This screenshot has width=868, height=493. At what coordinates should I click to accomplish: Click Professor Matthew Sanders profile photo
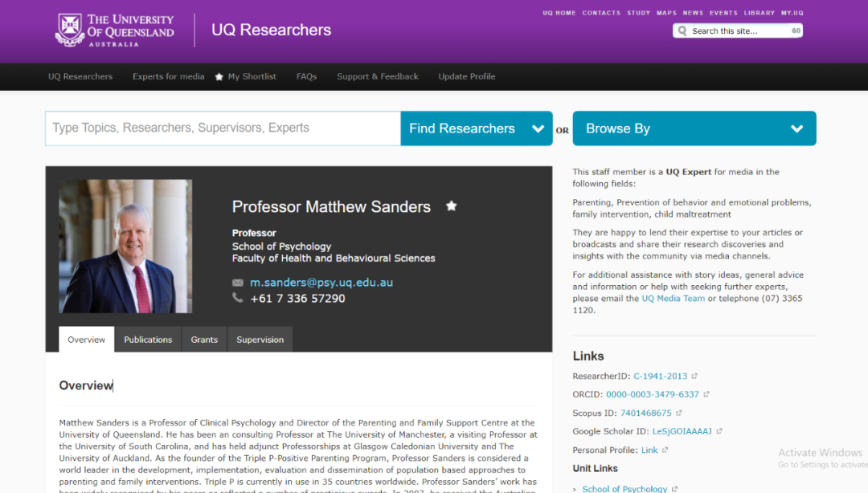(125, 246)
